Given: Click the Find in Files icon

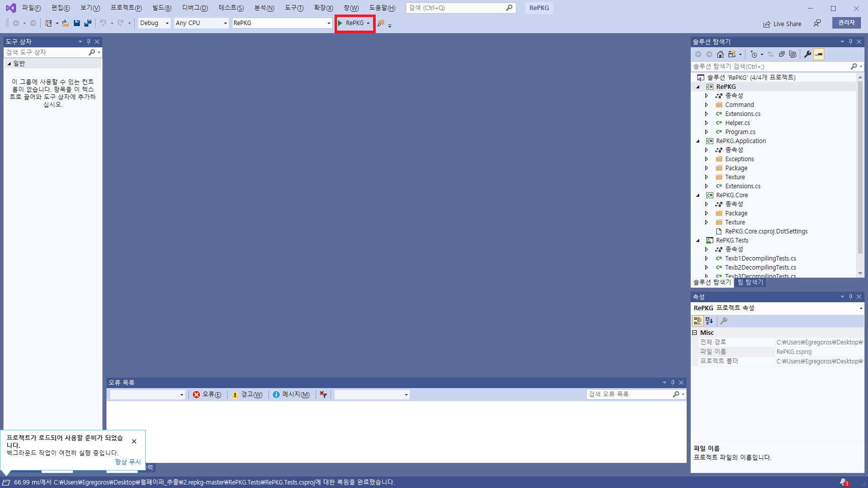Looking at the screenshot, I should [381, 23].
